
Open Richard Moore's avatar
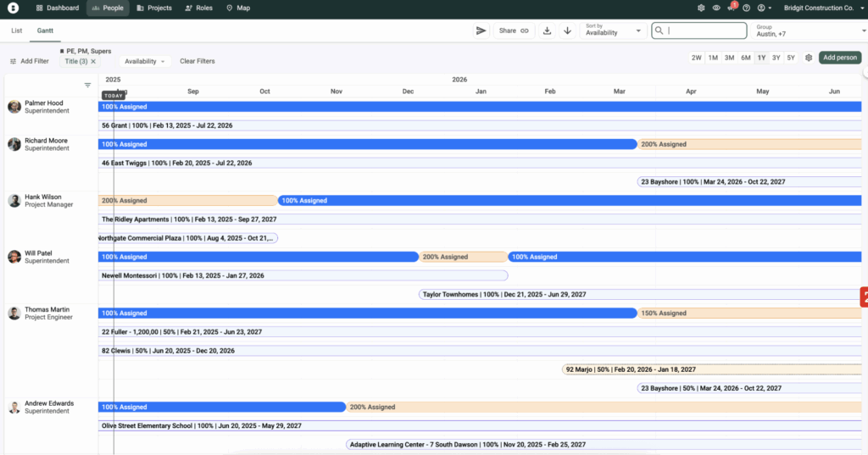(x=14, y=145)
